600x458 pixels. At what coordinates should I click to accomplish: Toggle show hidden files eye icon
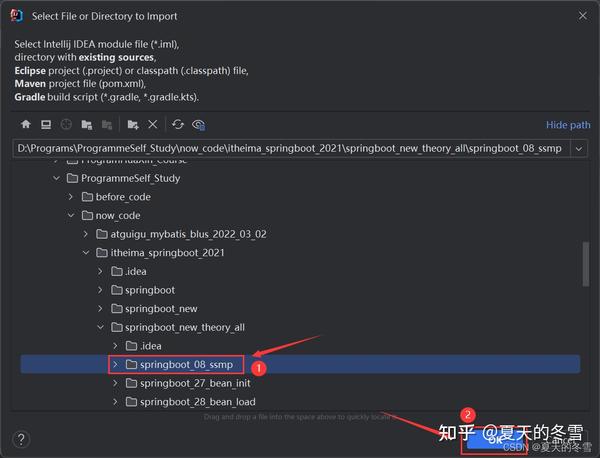click(x=199, y=125)
